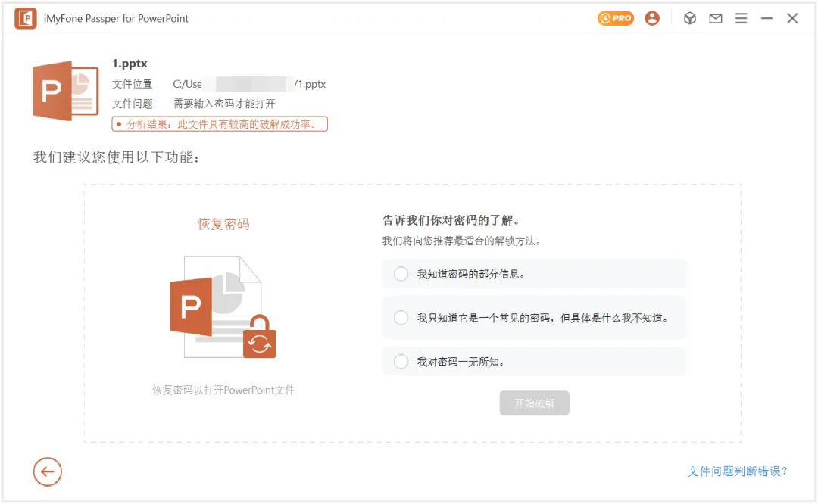Image resolution: width=818 pixels, height=504 pixels.
Task: Open the mail feedback icon
Action: point(716,18)
